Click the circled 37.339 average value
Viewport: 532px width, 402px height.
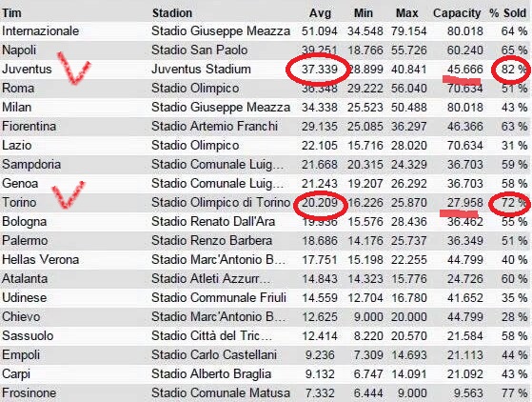(320, 70)
